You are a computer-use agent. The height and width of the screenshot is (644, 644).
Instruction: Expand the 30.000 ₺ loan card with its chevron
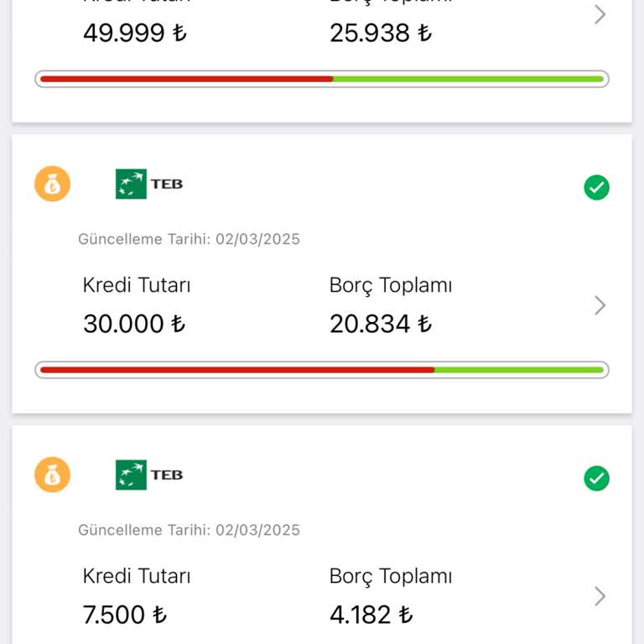click(x=600, y=305)
